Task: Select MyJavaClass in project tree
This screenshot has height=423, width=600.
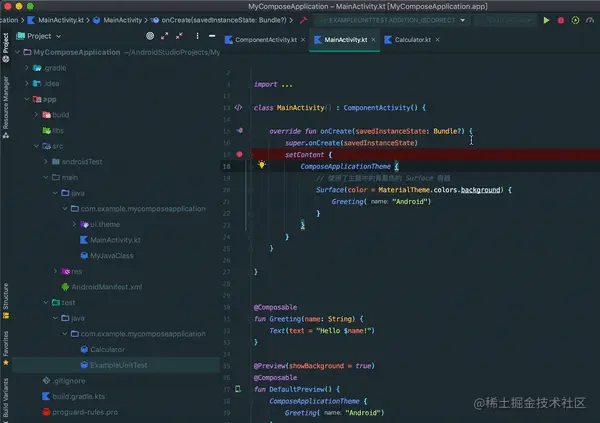Action: pyautogui.click(x=107, y=256)
